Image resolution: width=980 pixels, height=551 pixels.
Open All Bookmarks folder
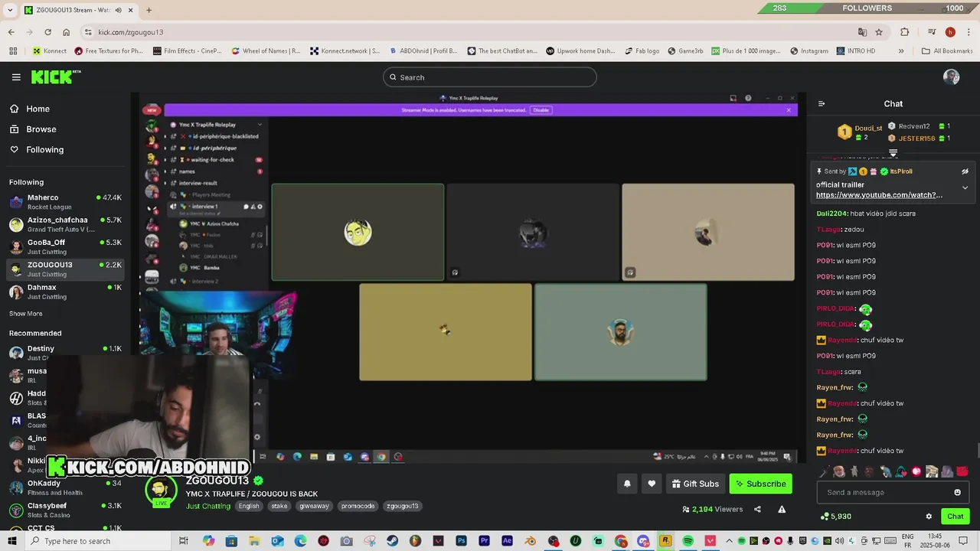947,51
